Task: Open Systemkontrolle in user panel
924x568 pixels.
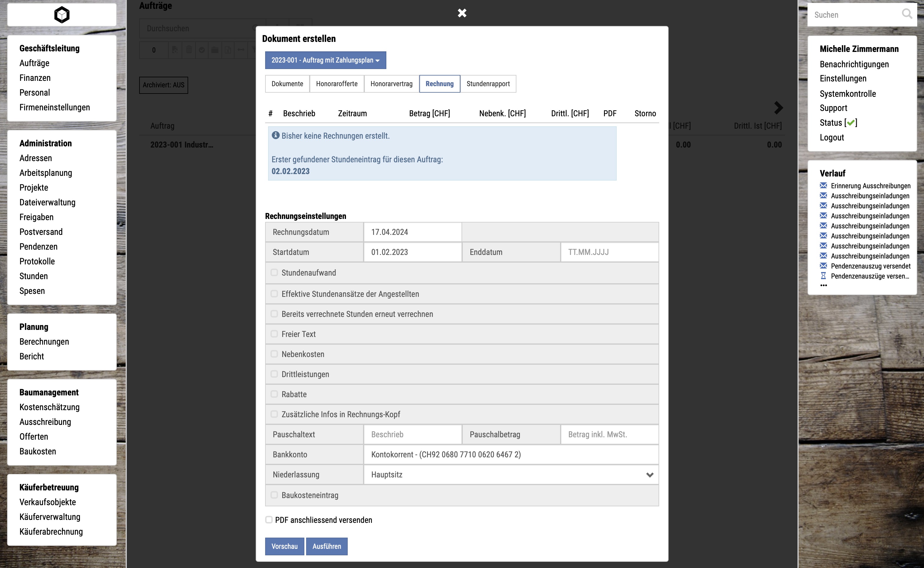Action: pyautogui.click(x=848, y=94)
